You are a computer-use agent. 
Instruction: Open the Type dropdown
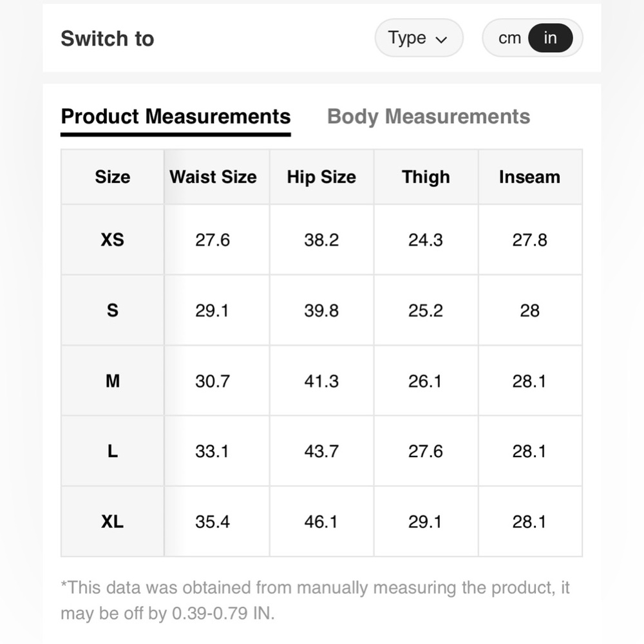pos(419,38)
